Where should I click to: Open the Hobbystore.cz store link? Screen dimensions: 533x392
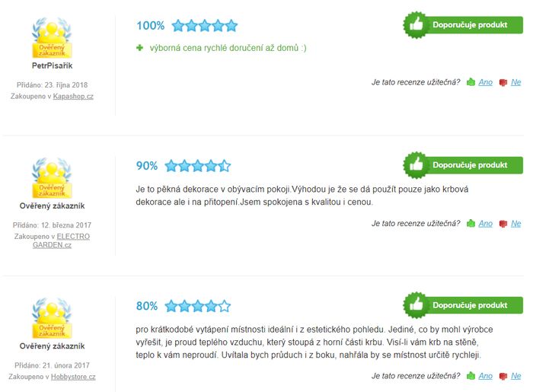(x=73, y=377)
